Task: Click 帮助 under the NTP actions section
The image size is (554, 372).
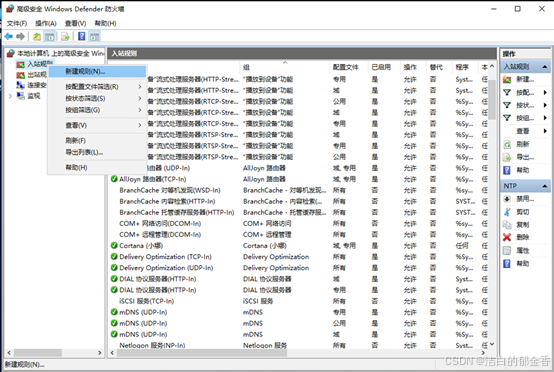Action: point(525,264)
